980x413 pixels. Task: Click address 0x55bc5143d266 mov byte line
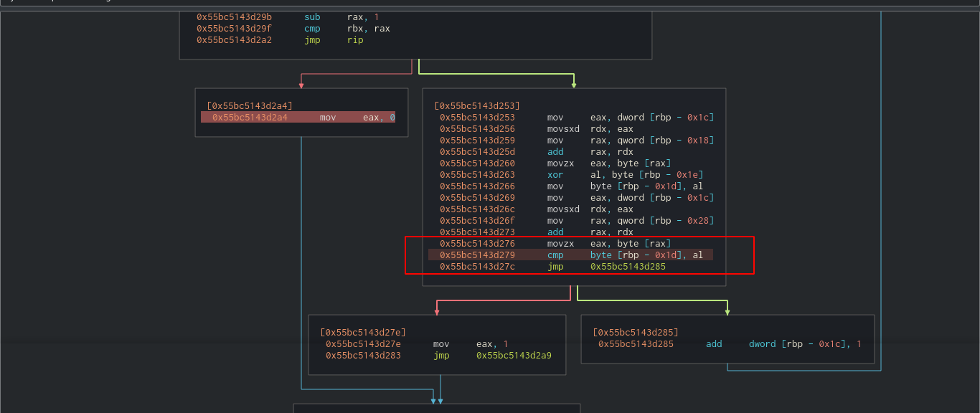click(477, 186)
